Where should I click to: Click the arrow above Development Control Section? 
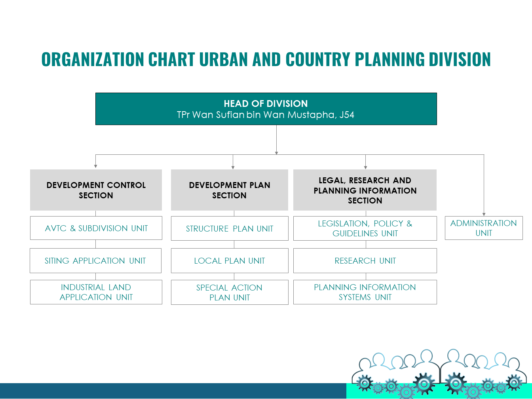95,165
